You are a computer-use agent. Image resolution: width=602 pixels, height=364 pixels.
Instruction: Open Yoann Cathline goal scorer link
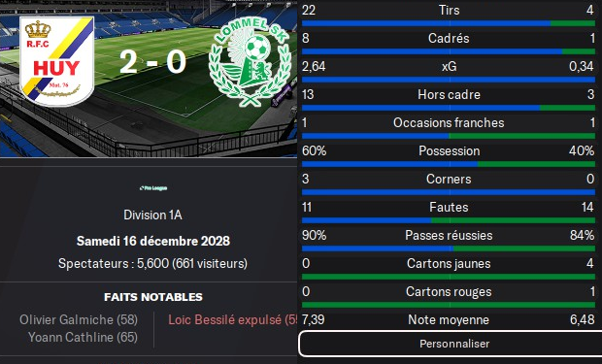point(83,337)
